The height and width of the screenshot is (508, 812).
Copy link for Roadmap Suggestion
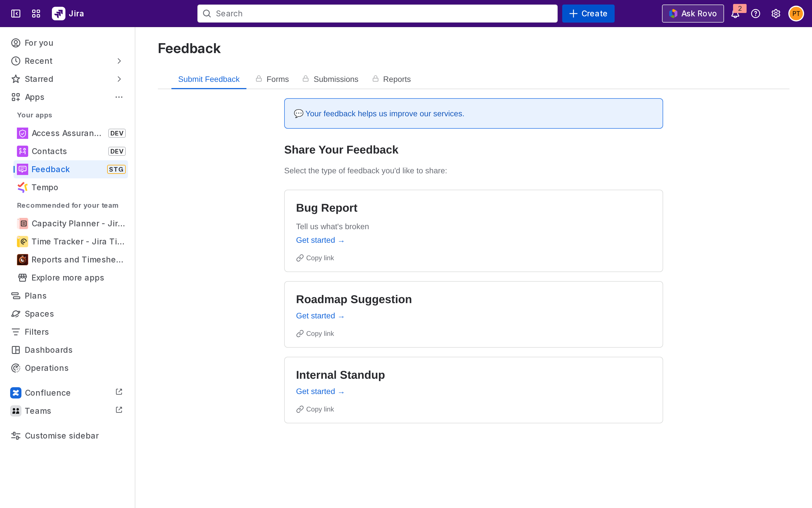click(315, 334)
